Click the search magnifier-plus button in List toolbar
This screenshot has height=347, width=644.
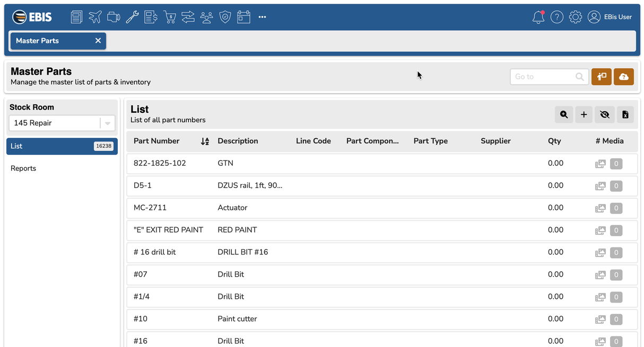click(x=564, y=114)
